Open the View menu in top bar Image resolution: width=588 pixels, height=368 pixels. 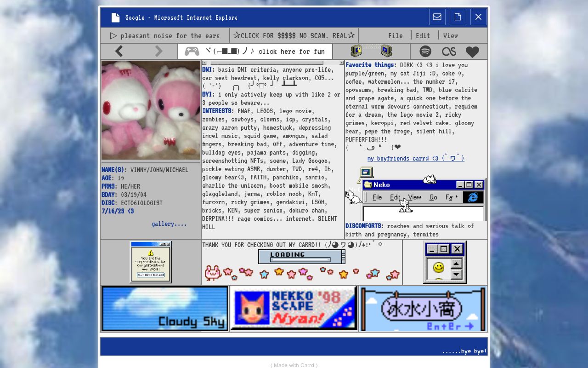tap(450, 35)
